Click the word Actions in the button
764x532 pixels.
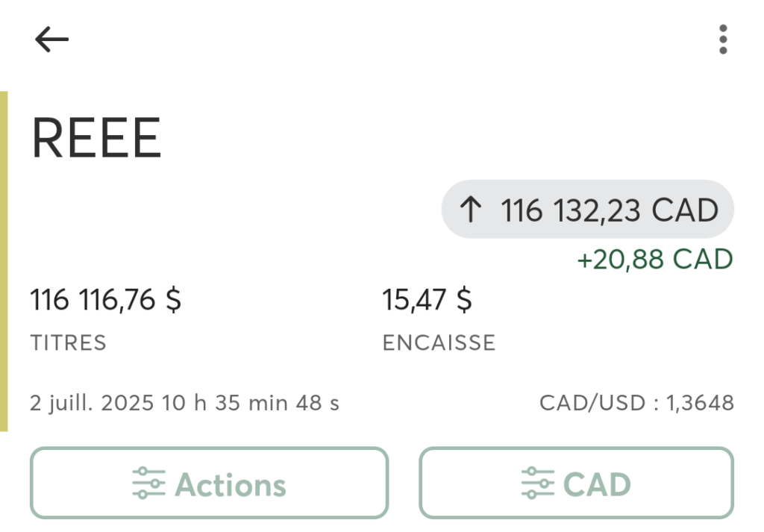click(x=231, y=485)
